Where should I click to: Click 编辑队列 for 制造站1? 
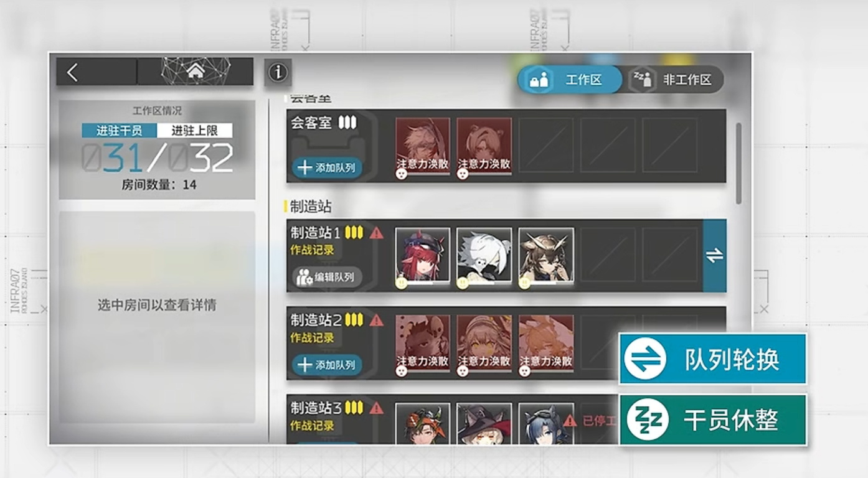(327, 278)
